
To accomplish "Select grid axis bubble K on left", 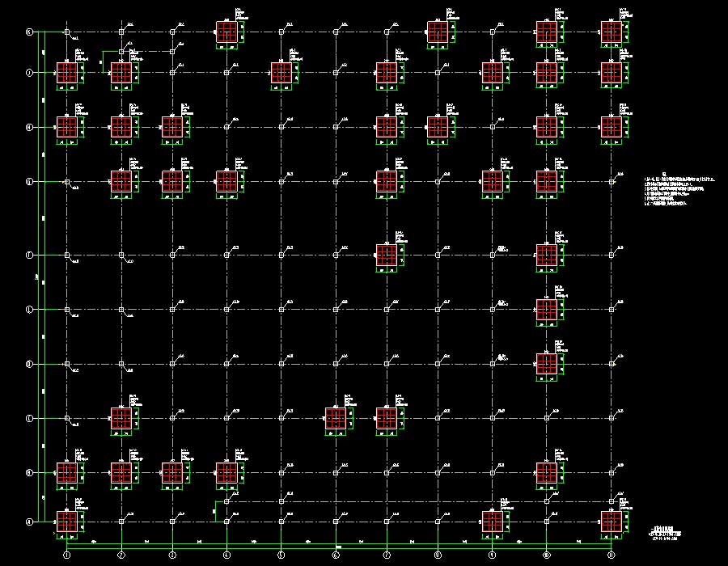I will (30, 32).
